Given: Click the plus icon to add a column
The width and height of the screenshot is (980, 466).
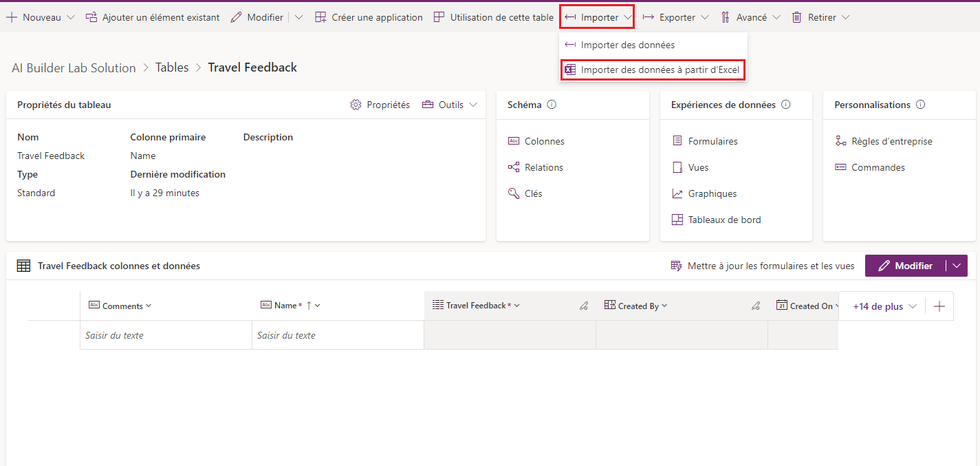Looking at the screenshot, I should point(939,305).
